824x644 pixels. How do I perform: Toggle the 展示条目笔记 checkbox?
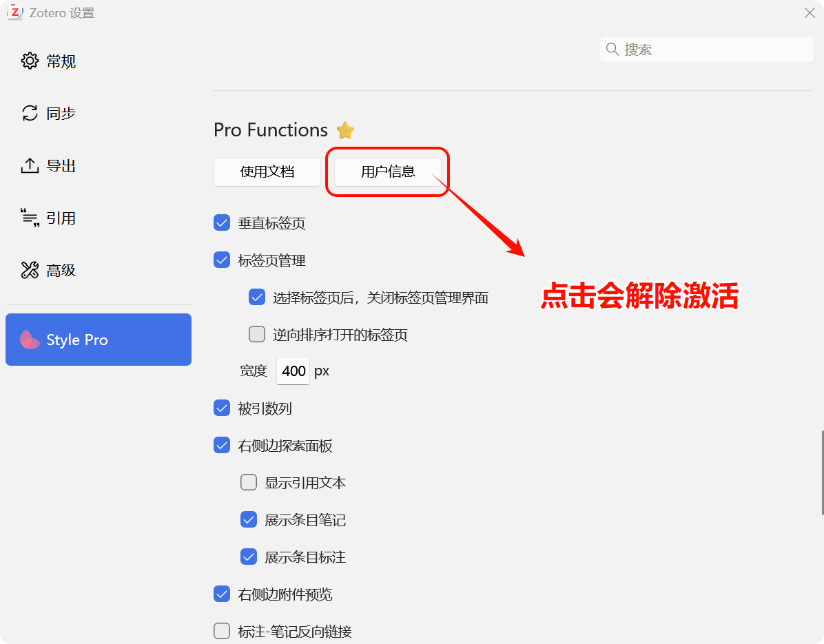(249, 519)
